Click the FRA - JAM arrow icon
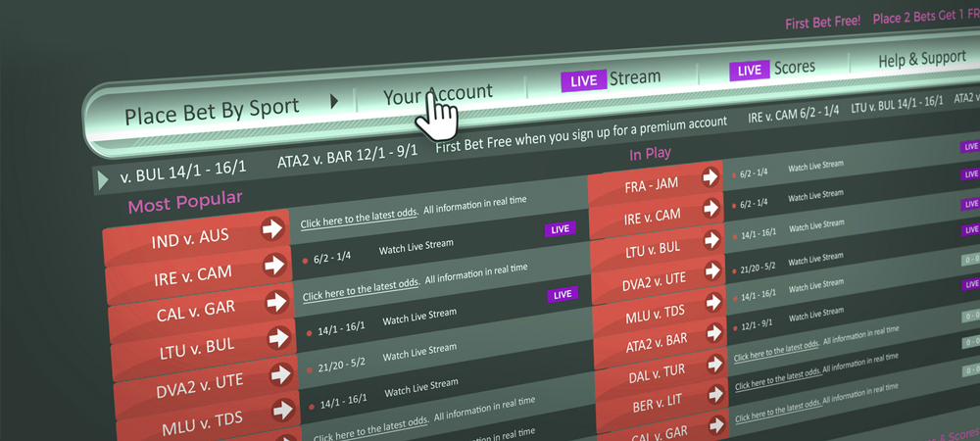Screen dimensions: 980x441 click(710, 177)
